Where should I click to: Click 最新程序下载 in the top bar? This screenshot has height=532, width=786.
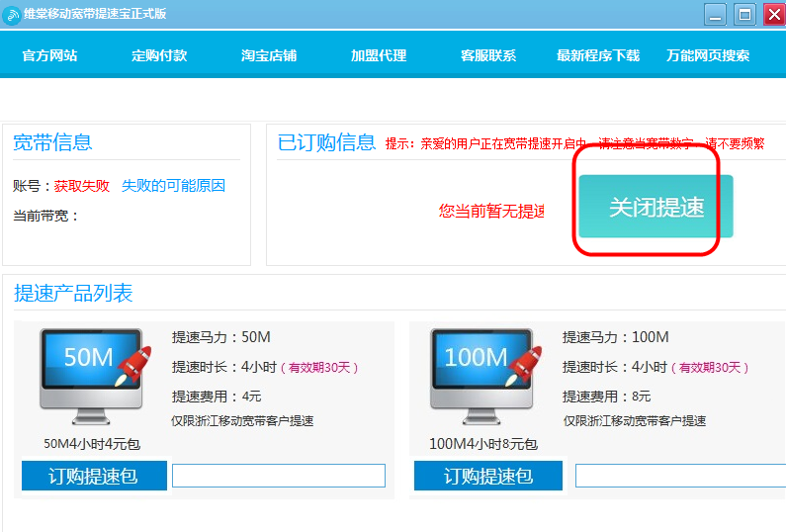(598, 55)
